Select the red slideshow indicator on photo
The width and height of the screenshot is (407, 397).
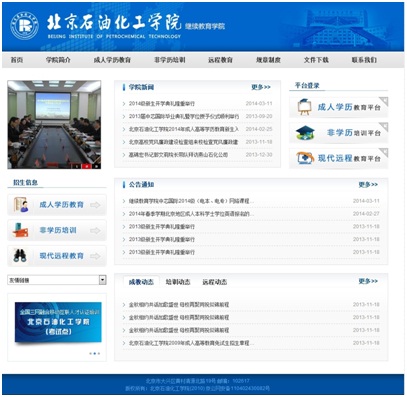87,166
